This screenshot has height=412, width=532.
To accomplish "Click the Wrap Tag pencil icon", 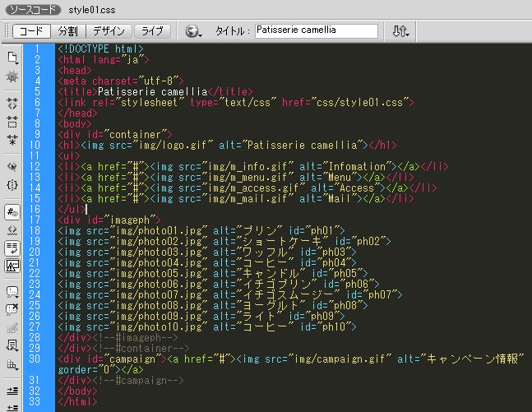I will (x=12, y=328).
